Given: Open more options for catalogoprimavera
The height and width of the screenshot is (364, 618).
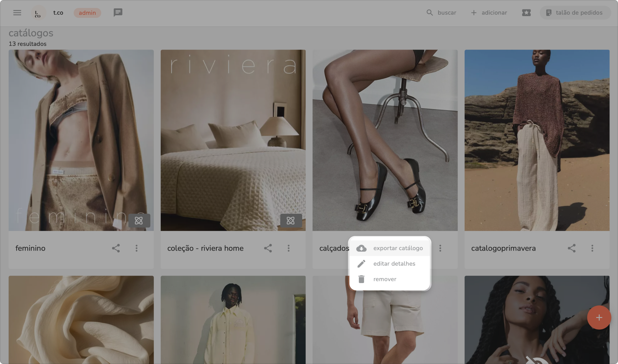Looking at the screenshot, I should click(592, 248).
